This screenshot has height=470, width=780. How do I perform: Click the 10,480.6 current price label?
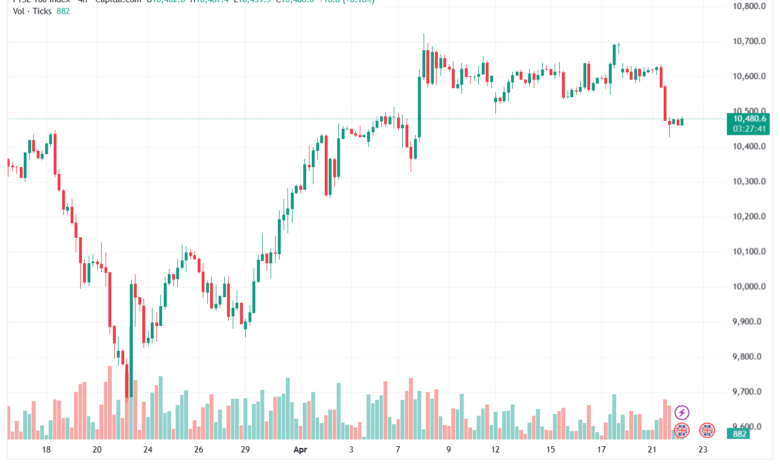pos(749,118)
